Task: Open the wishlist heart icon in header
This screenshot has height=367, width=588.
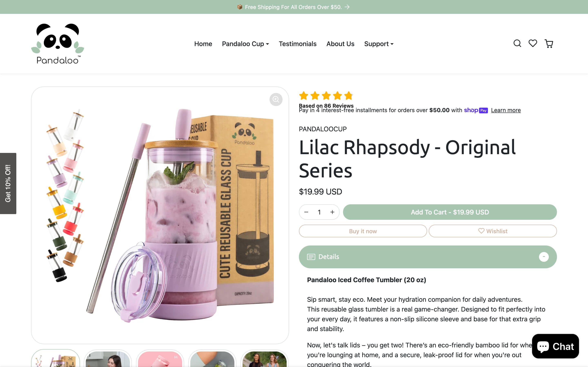Action: coord(533,43)
